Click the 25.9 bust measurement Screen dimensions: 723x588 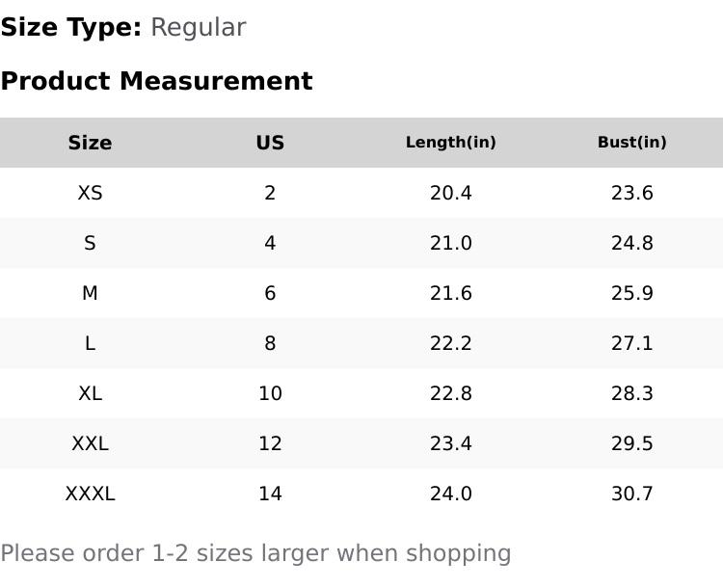click(x=631, y=293)
